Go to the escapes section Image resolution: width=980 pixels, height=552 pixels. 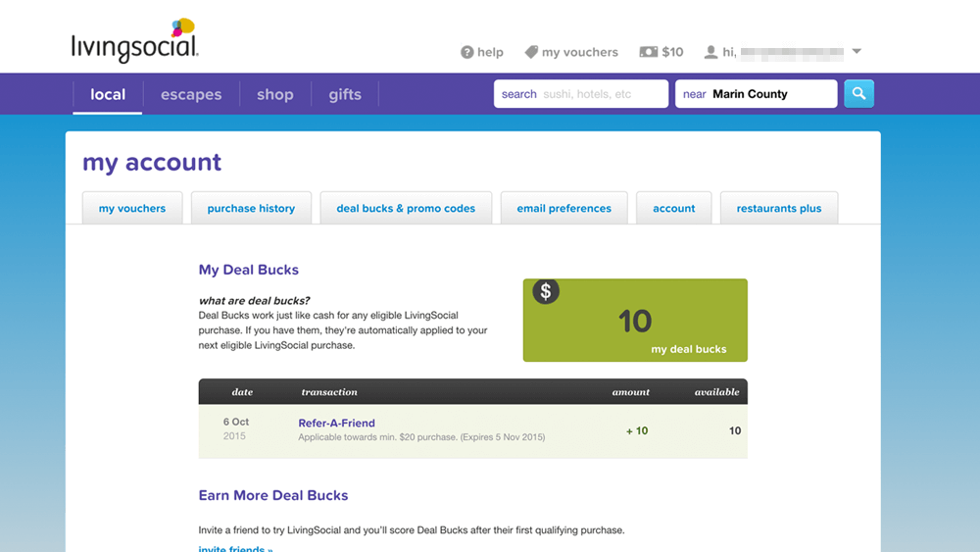[191, 95]
